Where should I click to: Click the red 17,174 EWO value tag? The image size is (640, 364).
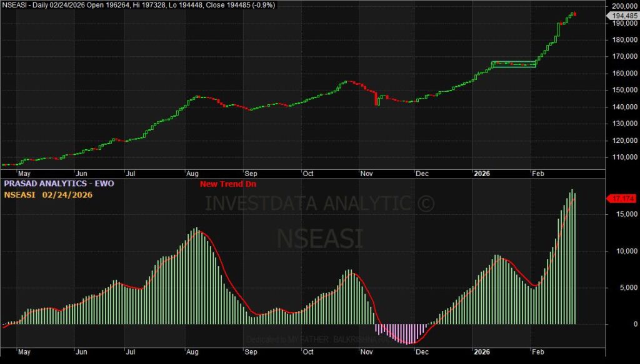click(622, 199)
